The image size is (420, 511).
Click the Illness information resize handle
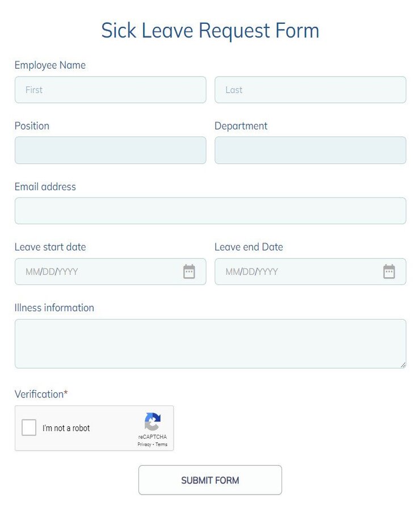pyautogui.click(x=403, y=364)
